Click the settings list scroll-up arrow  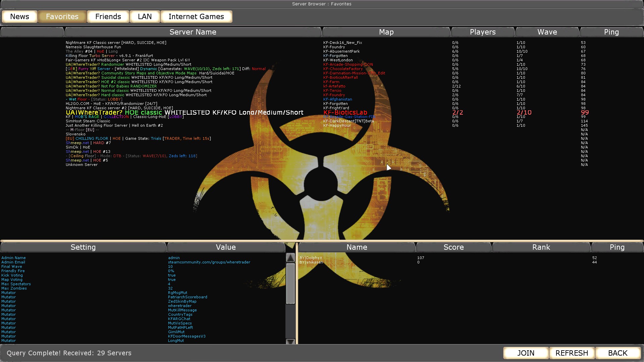point(290,257)
